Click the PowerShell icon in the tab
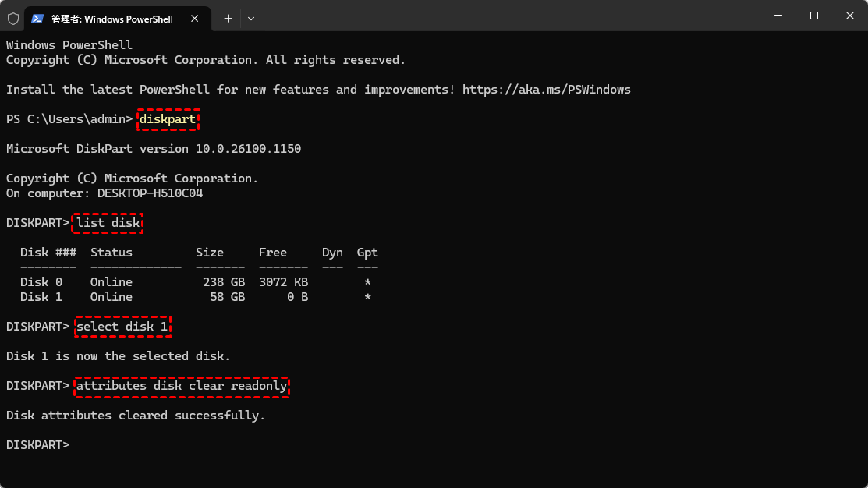This screenshot has width=868, height=488. (x=37, y=18)
